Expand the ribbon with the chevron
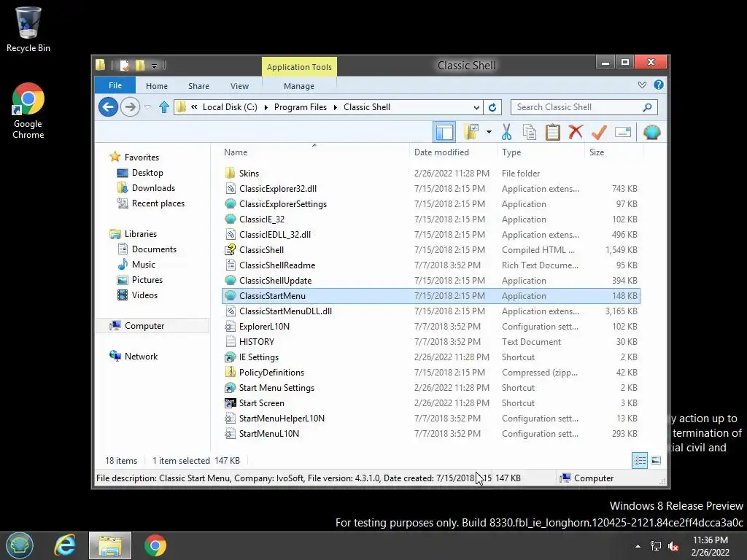The image size is (747, 560). (x=642, y=85)
